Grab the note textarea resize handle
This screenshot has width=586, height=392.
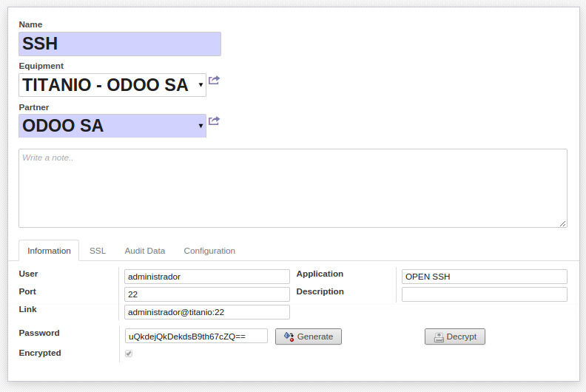pyautogui.click(x=563, y=223)
